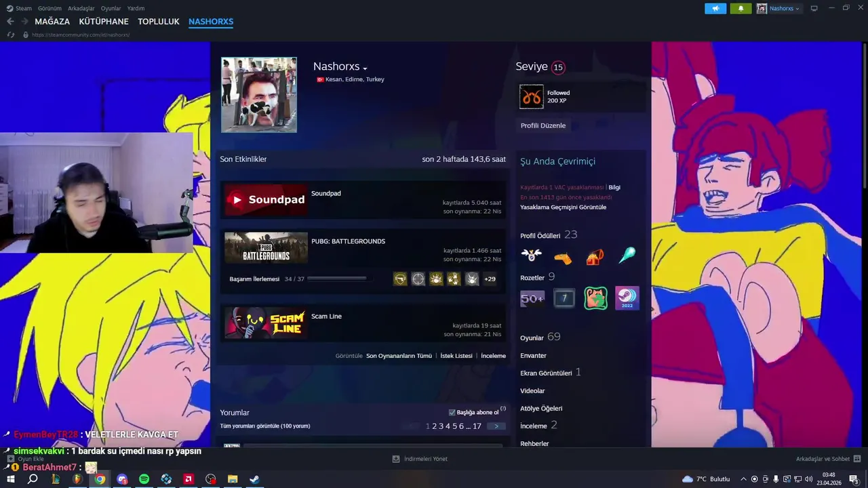Image resolution: width=868 pixels, height=488 pixels.
Task: Open the orange pointing-hand award icon
Action: [x=563, y=257]
